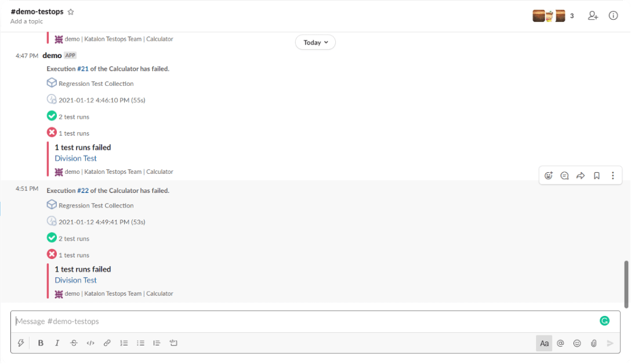Open execution #22 link
This screenshot has width=631, height=364.
(83, 191)
